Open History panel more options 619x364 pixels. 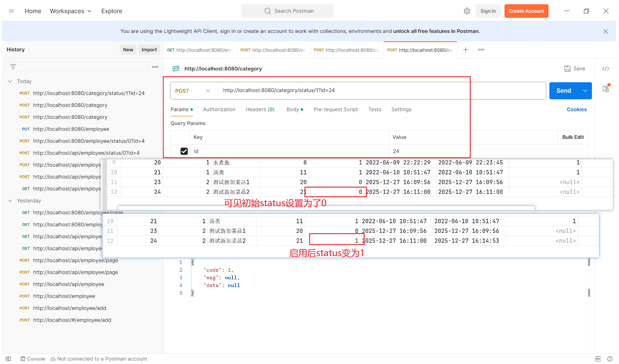pyautogui.click(x=155, y=67)
